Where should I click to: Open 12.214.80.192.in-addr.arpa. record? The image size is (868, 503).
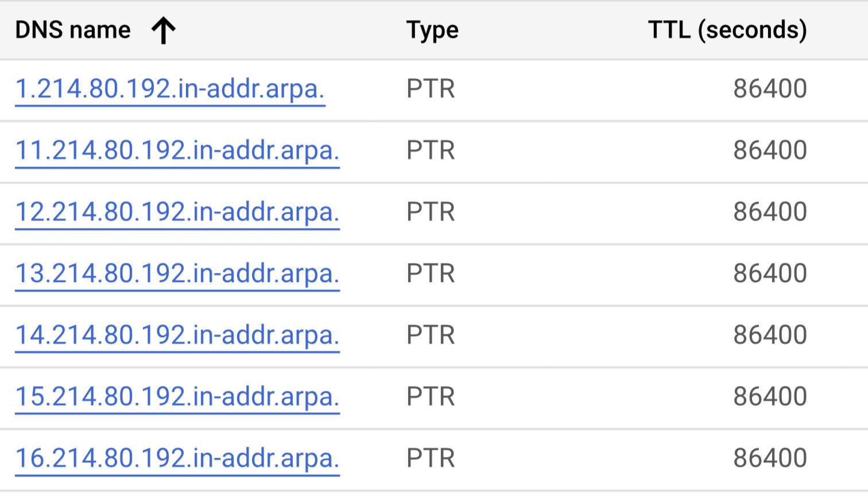point(177,212)
